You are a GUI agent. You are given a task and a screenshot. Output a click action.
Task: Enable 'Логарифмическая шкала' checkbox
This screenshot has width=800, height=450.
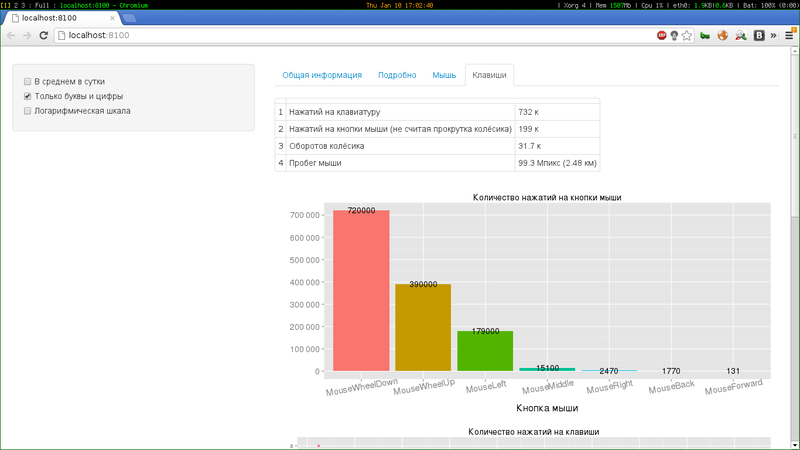(x=28, y=111)
